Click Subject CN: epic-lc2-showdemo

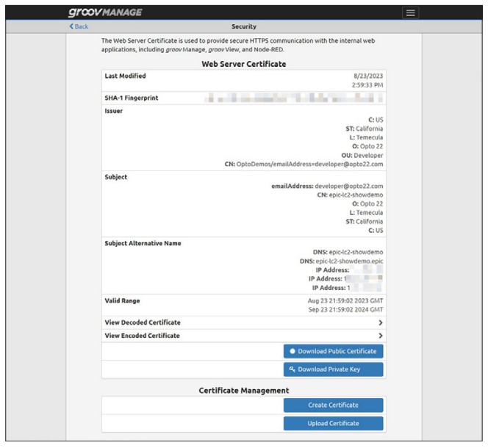(x=350, y=195)
